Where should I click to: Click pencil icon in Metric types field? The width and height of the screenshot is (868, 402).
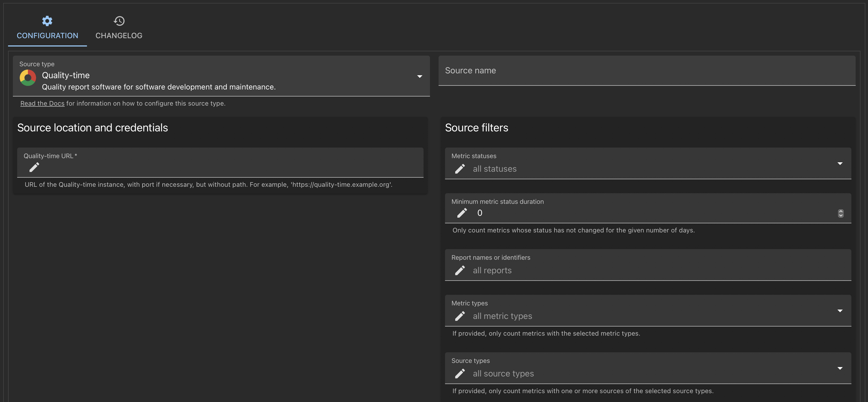coord(460,316)
